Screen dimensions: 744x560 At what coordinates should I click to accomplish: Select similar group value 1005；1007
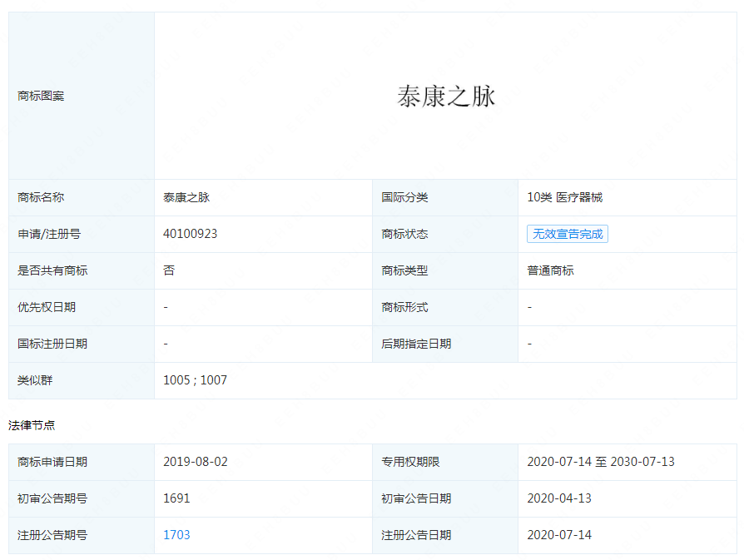195,380
